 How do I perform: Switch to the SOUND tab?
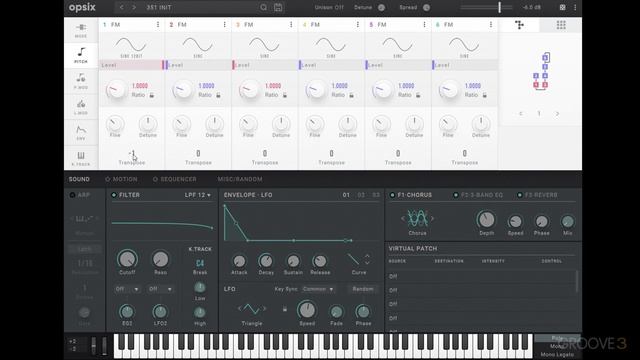tap(79, 179)
